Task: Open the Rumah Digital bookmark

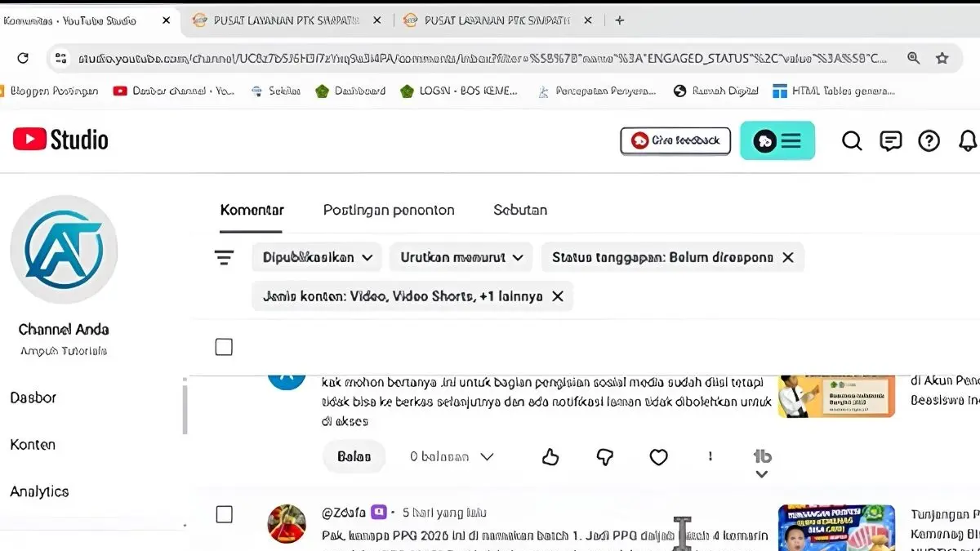Action: pos(715,91)
